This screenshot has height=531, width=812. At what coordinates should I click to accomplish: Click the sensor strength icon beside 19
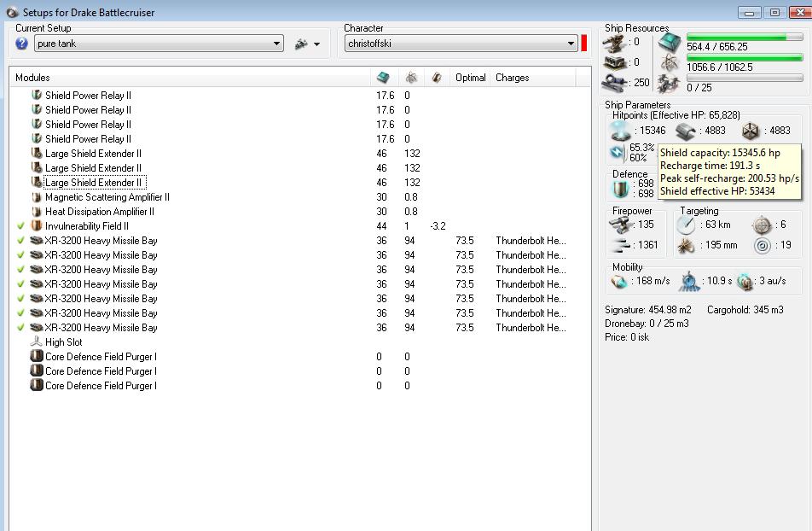pos(763,245)
